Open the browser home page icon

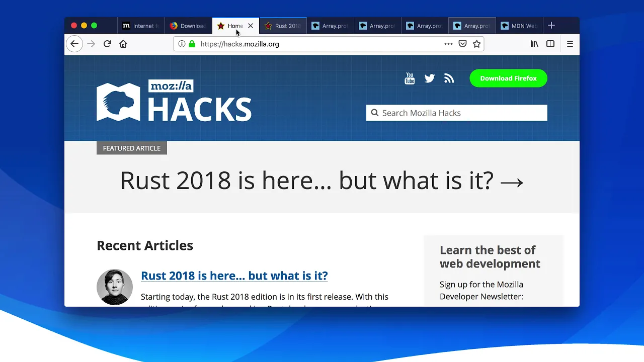click(x=123, y=44)
